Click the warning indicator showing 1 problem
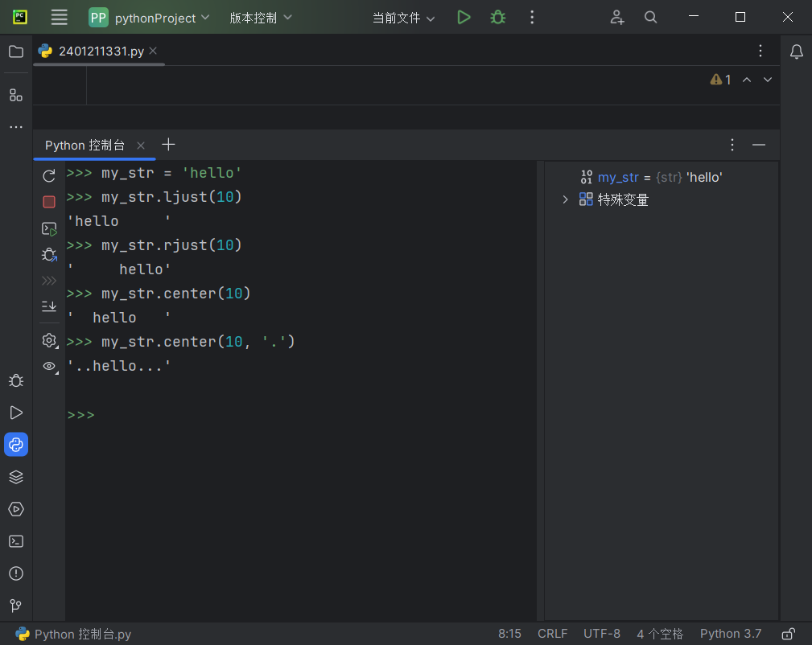The width and height of the screenshot is (812, 645). tap(720, 80)
